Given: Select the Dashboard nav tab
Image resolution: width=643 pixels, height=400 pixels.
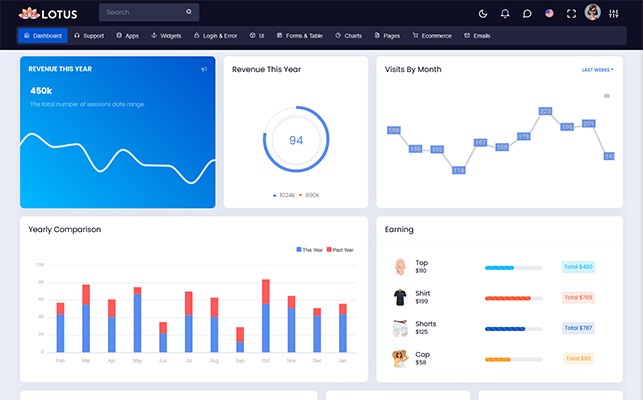Looking at the screenshot, I should tap(42, 36).
